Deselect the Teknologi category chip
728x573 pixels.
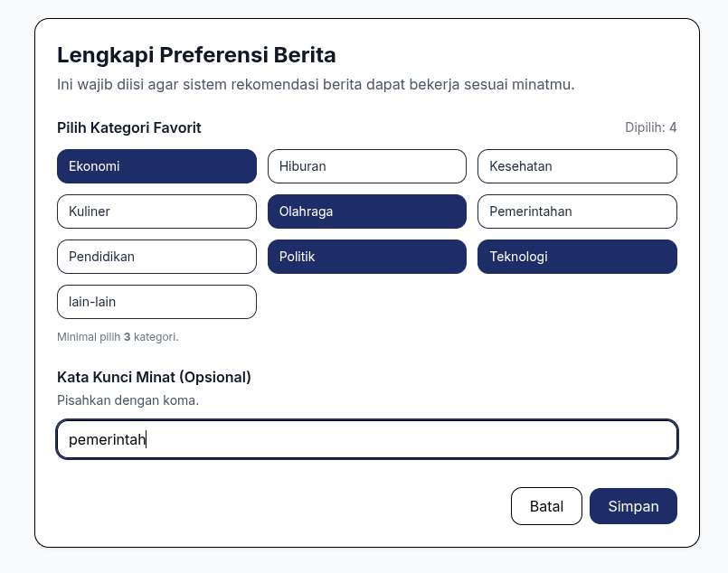(577, 257)
